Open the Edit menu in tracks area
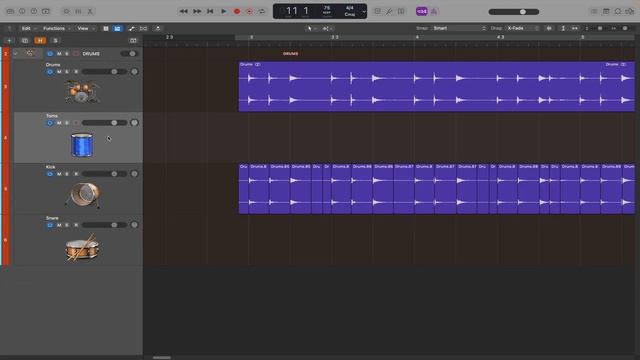The height and width of the screenshot is (360, 640). tap(29, 28)
